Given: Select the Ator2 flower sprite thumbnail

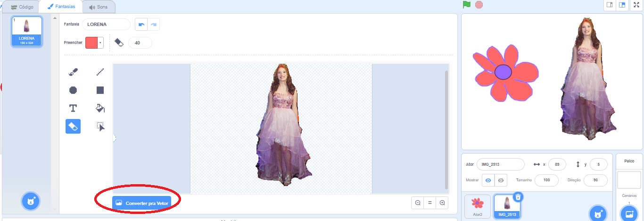Looking at the screenshot, I should pos(478,206).
